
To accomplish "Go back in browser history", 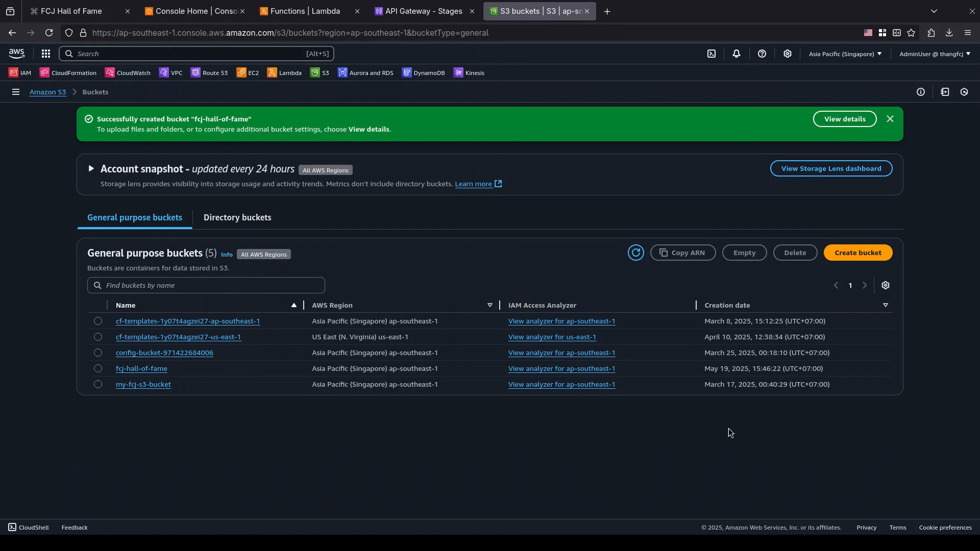I will [x=12, y=33].
